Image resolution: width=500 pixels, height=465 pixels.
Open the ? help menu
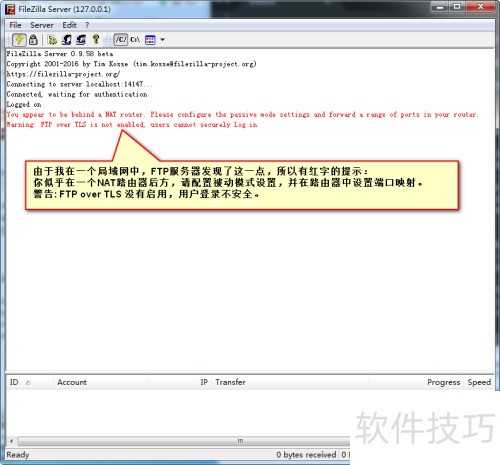coord(87,25)
